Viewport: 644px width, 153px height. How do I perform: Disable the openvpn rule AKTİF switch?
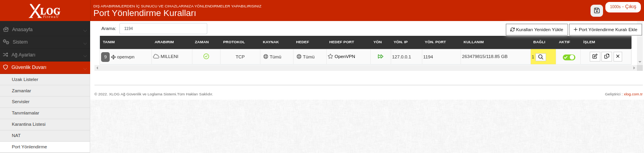tap(569, 57)
